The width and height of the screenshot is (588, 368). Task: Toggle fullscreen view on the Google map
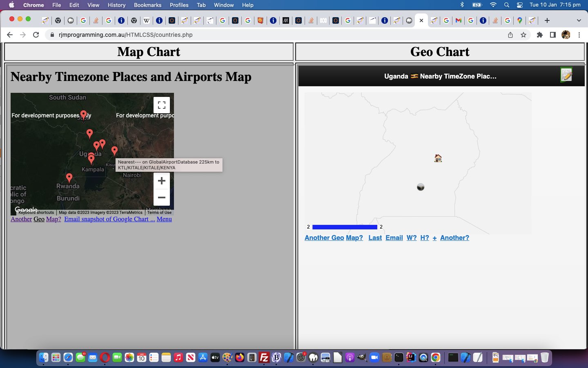click(x=162, y=105)
